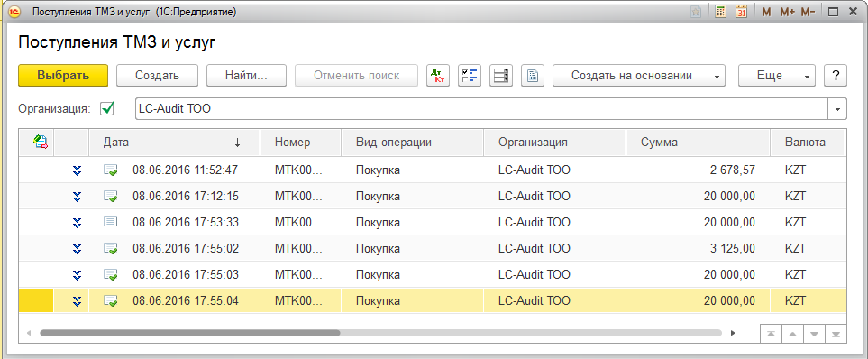Expand the Организация LC-Audit TOO dropdown
Screen dimensions: 868x359
pos(837,109)
